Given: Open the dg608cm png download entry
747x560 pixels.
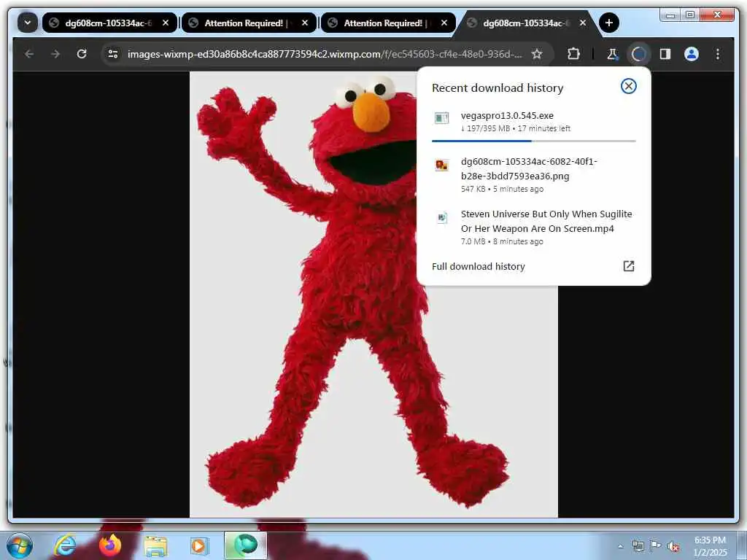Looking at the screenshot, I should pyautogui.click(x=533, y=174).
